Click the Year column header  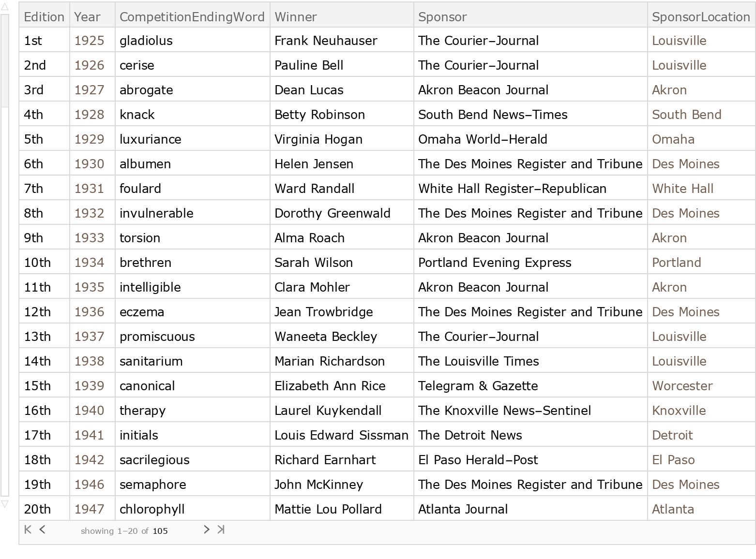(87, 17)
